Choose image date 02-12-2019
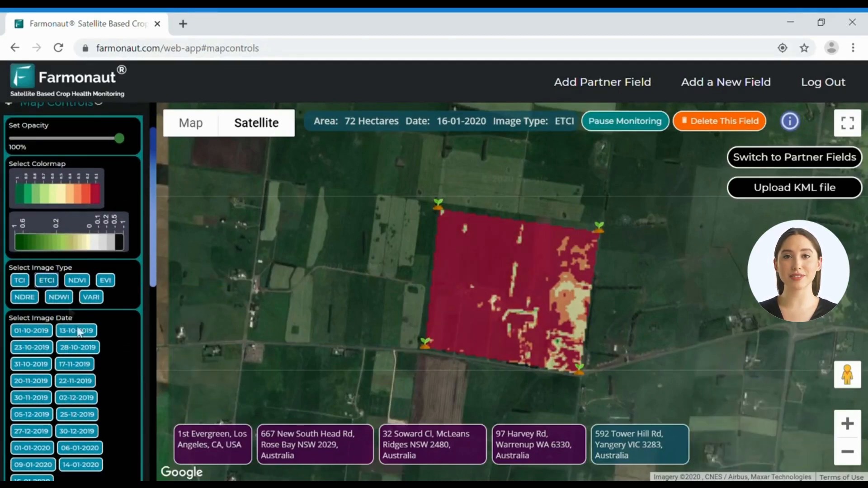The image size is (868, 488). pyautogui.click(x=76, y=398)
